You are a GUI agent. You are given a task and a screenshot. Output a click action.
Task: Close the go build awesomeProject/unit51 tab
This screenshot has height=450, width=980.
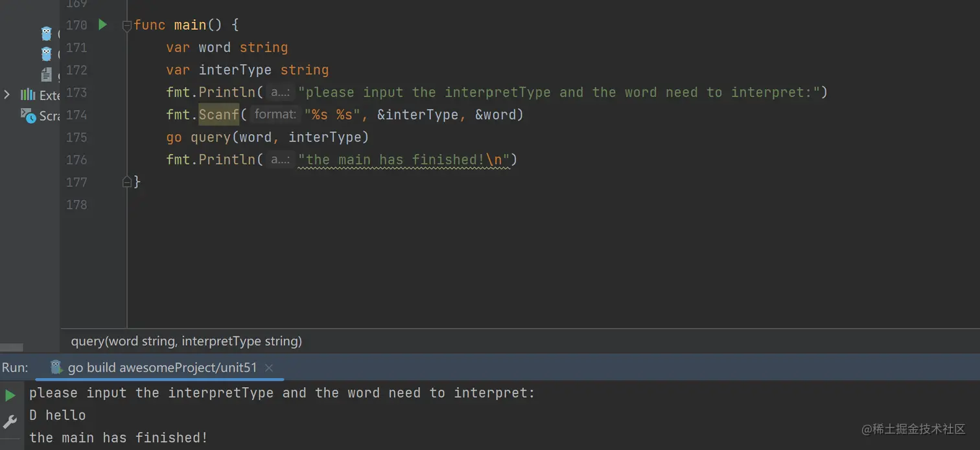click(269, 368)
